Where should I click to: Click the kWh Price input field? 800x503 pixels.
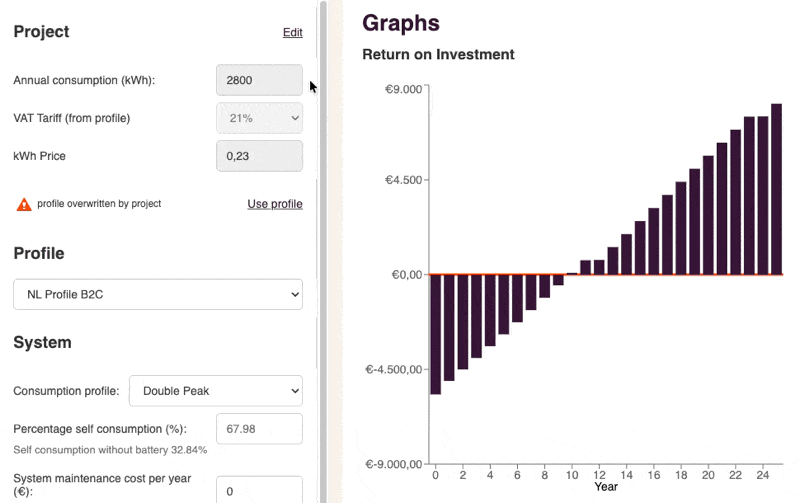click(x=259, y=156)
